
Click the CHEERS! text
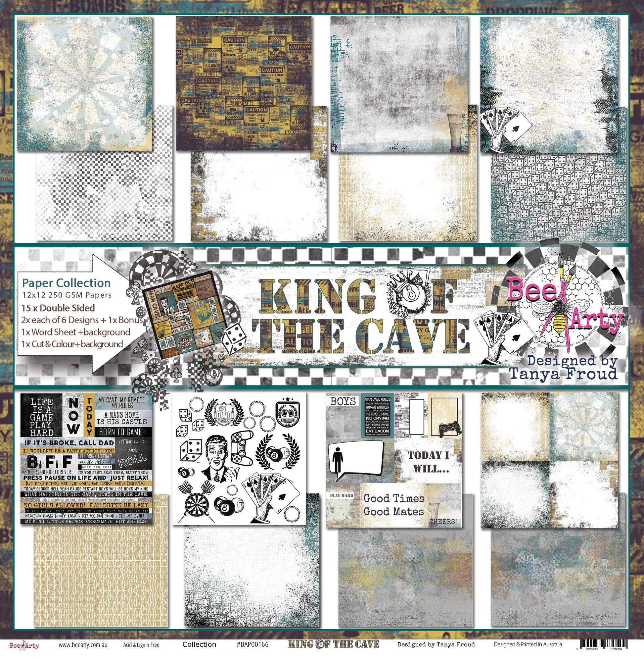coord(443,522)
